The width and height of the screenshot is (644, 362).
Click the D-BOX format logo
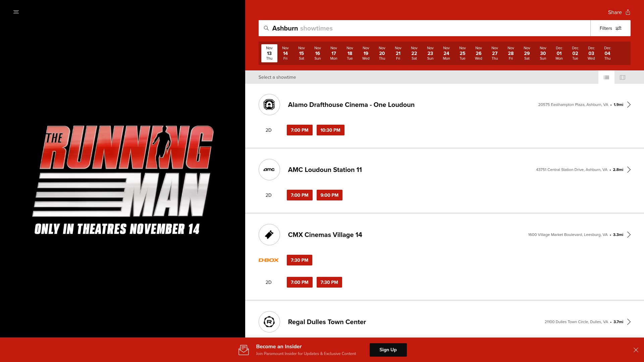pos(269,260)
